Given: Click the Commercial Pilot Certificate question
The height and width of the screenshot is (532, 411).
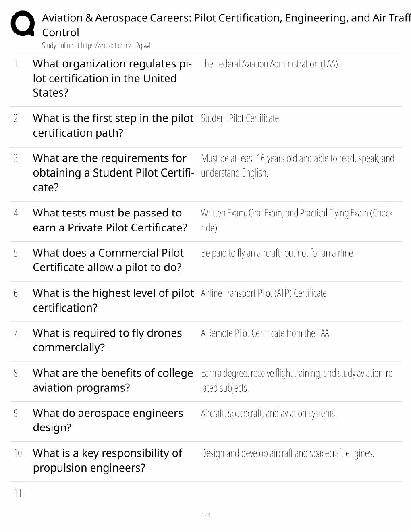Looking at the screenshot, I should [x=108, y=260].
